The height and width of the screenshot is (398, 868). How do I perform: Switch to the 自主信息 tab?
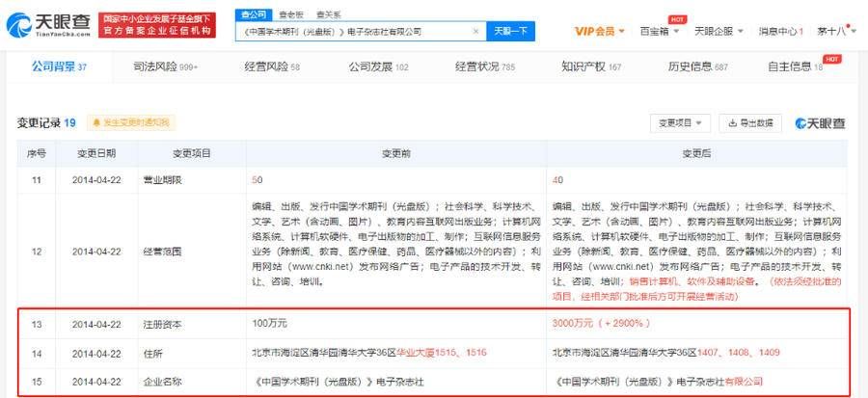tap(796, 67)
